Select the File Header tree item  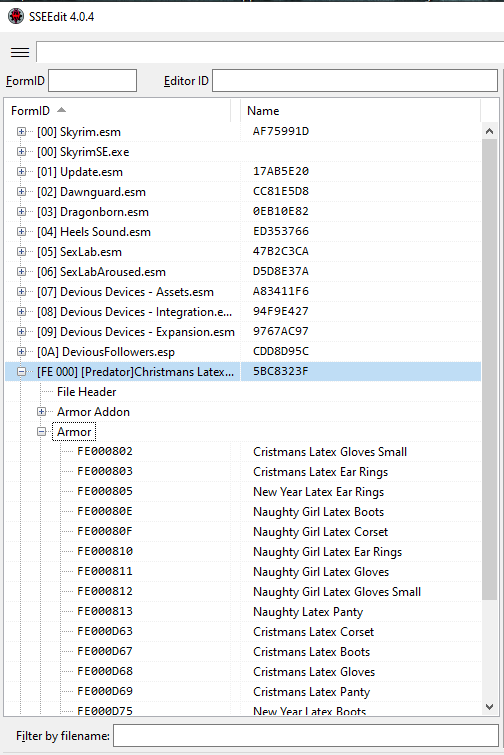click(87, 392)
